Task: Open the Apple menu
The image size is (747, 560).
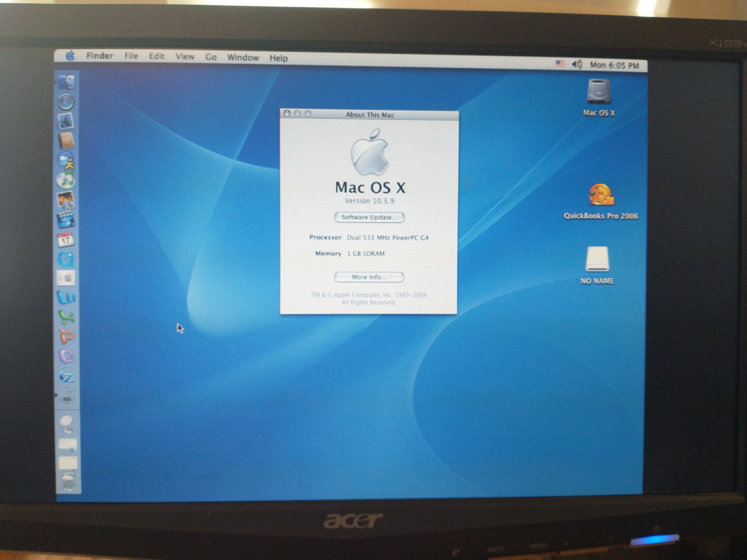Action: click(x=70, y=56)
